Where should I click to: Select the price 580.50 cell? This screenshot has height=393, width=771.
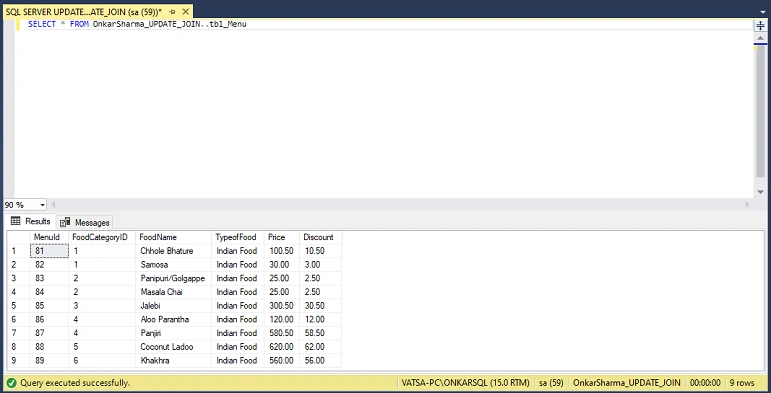[282, 333]
